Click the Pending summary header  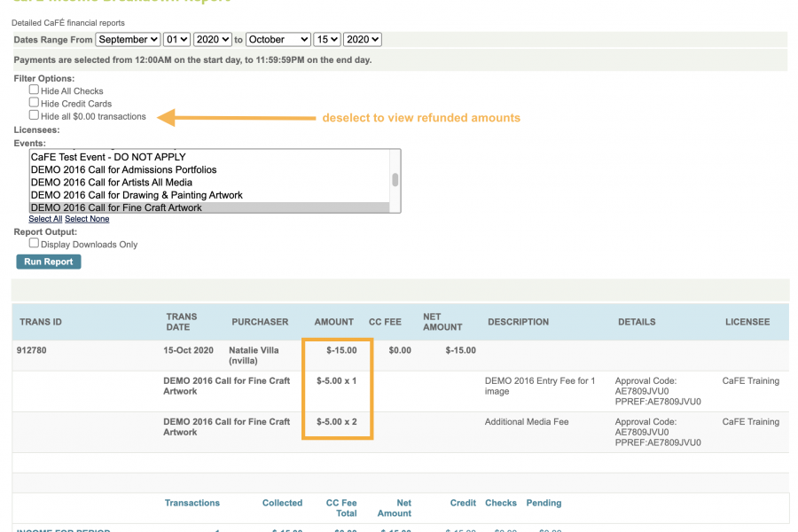544,503
